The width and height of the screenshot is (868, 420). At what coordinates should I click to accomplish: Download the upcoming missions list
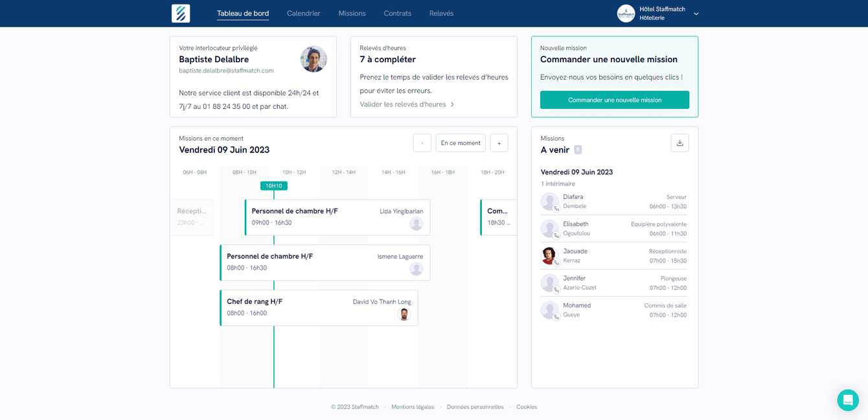(680, 142)
